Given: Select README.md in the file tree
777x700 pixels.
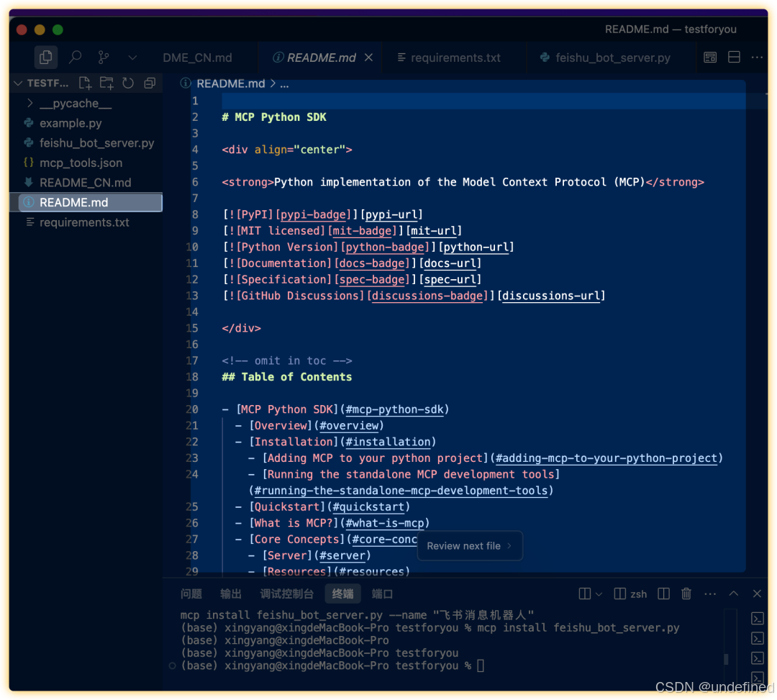Looking at the screenshot, I should pyautogui.click(x=86, y=202).
